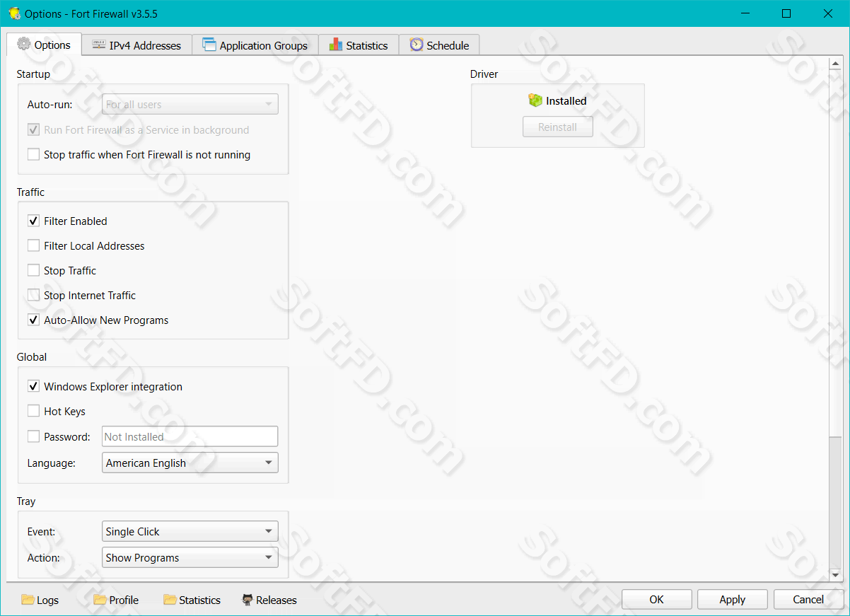Click the green driver Installed icon
This screenshot has height=616, width=850.
(x=535, y=100)
